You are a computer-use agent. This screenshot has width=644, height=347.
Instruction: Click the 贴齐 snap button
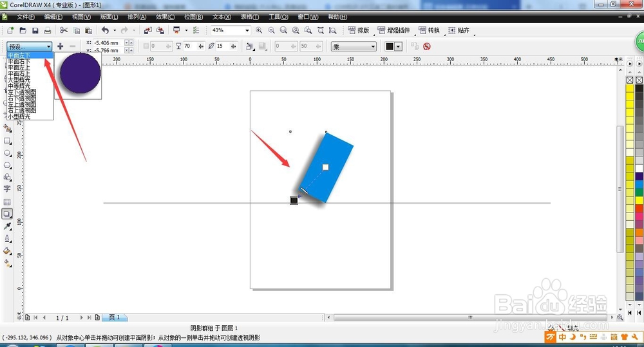(x=459, y=30)
